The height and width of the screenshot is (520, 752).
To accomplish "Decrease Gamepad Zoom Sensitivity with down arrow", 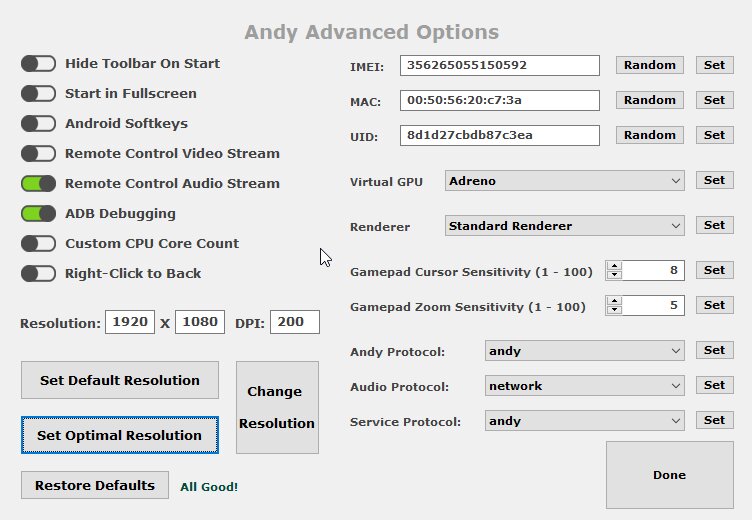I will point(614,310).
